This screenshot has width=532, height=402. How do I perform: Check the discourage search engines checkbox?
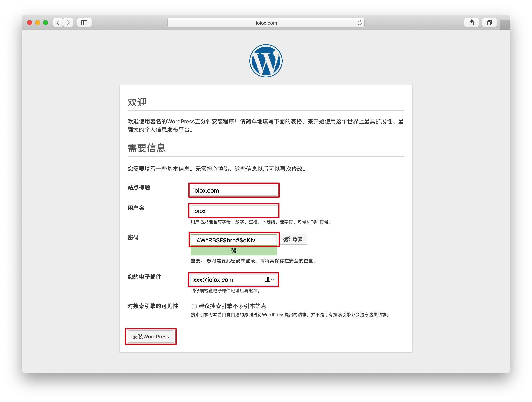coord(194,306)
